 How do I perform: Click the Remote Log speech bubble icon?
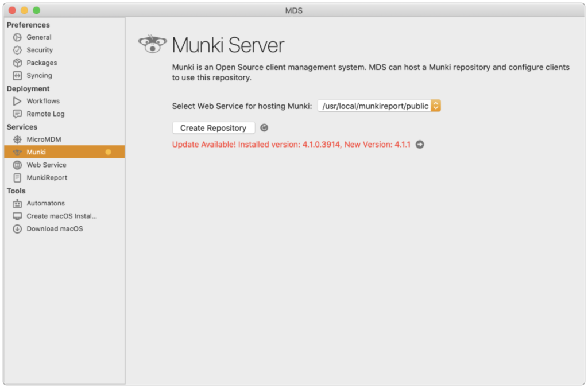pyautogui.click(x=17, y=114)
